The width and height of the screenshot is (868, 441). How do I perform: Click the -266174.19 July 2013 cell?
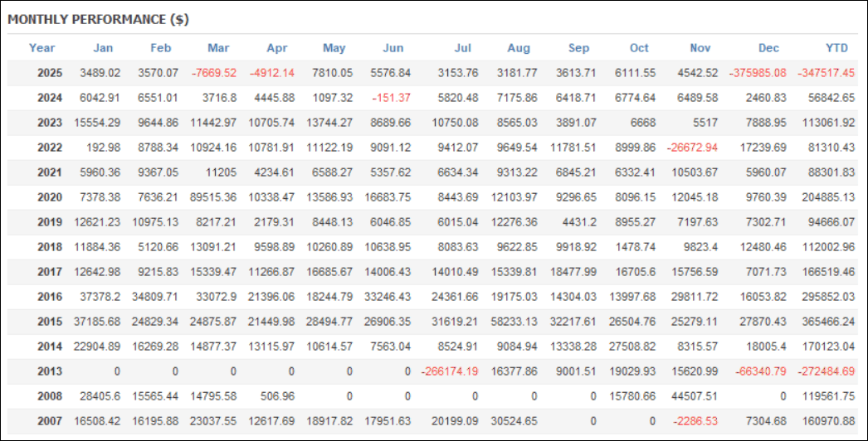point(449,371)
